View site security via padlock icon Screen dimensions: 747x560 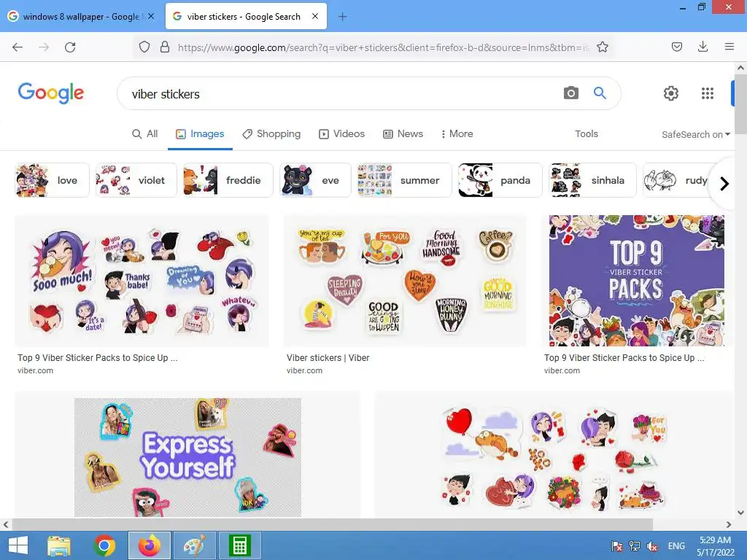click(x=165, y=47)
